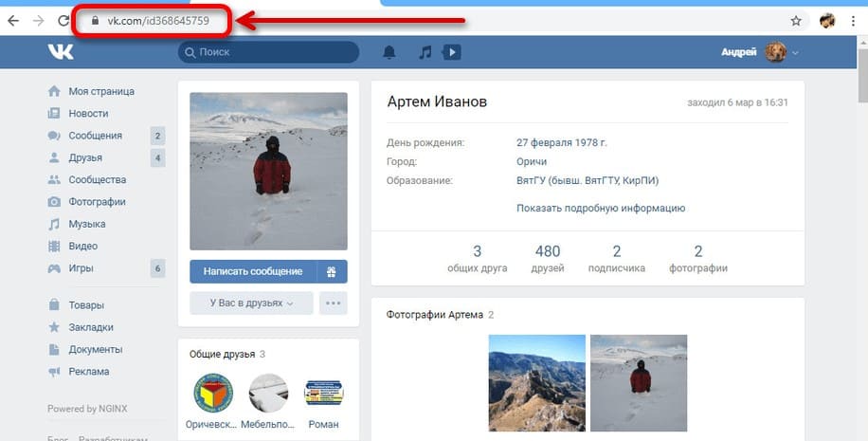Go to Моя страница
868x441 pixels.
[101, 91]
